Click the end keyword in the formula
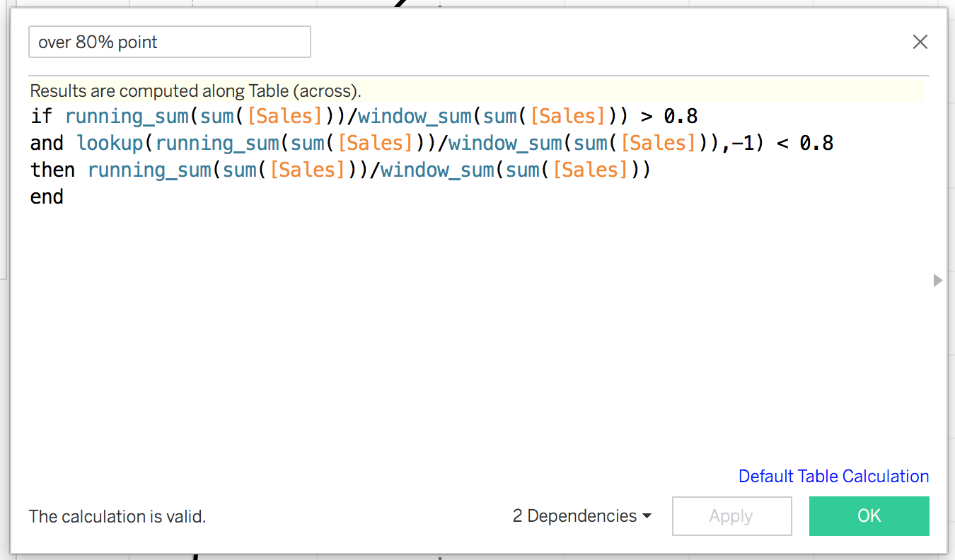Viewport: 955px width, 560px height. tap(47, 197)
